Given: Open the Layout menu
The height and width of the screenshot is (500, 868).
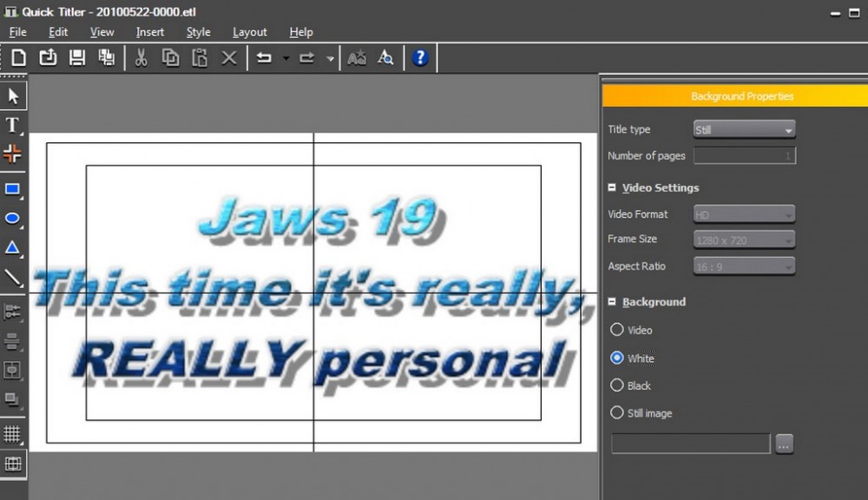Looking at the screenshot, I should [x=250, y=32].
